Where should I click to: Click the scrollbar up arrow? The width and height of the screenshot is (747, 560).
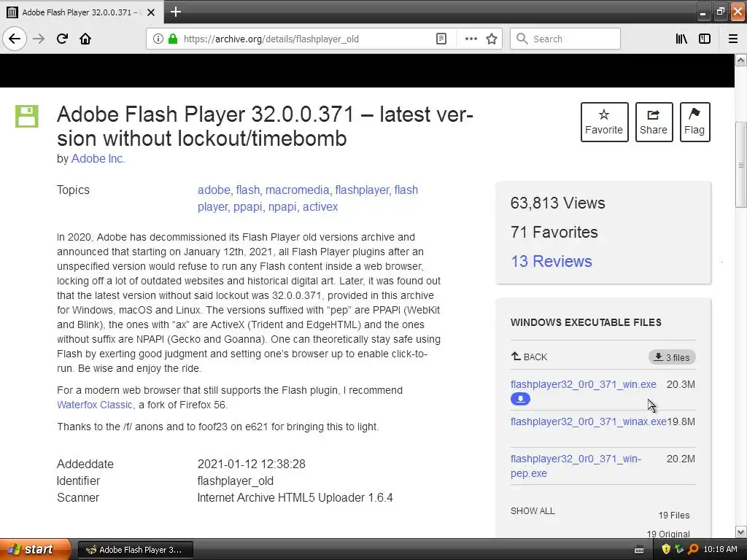(x=741, y=60)
